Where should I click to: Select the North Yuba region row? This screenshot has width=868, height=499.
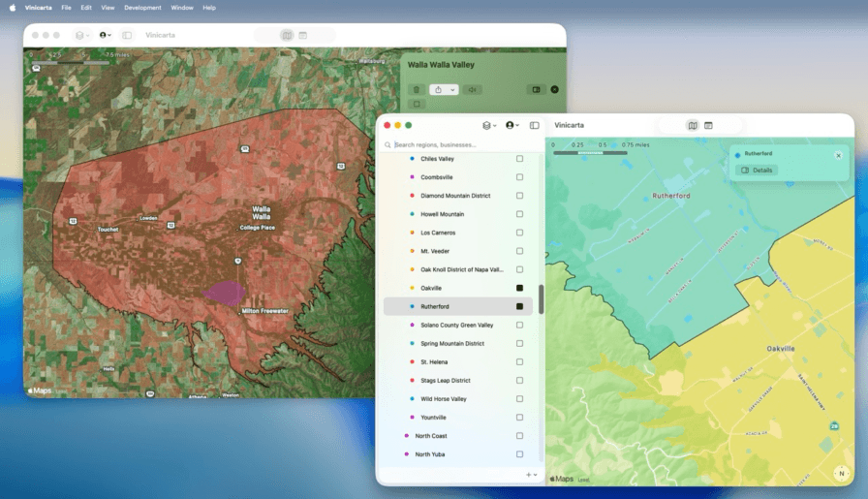458,454
